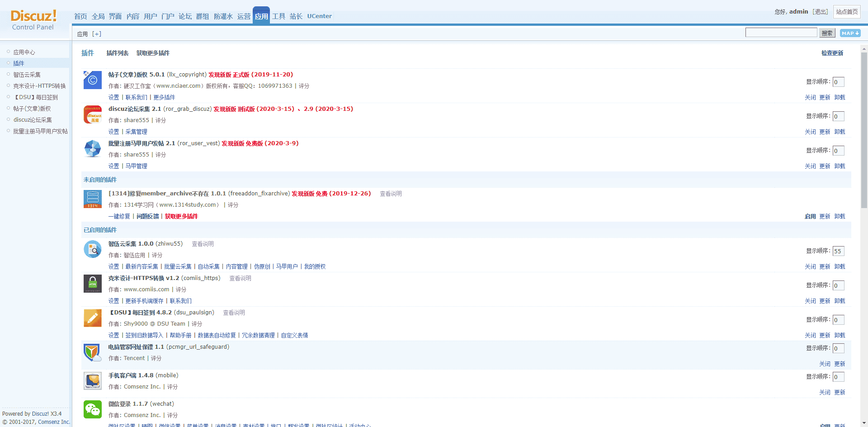Click 一键修复 link
The height and width of the screenshot is (427, 868).
pyautogui.click(x=119, y=217)
